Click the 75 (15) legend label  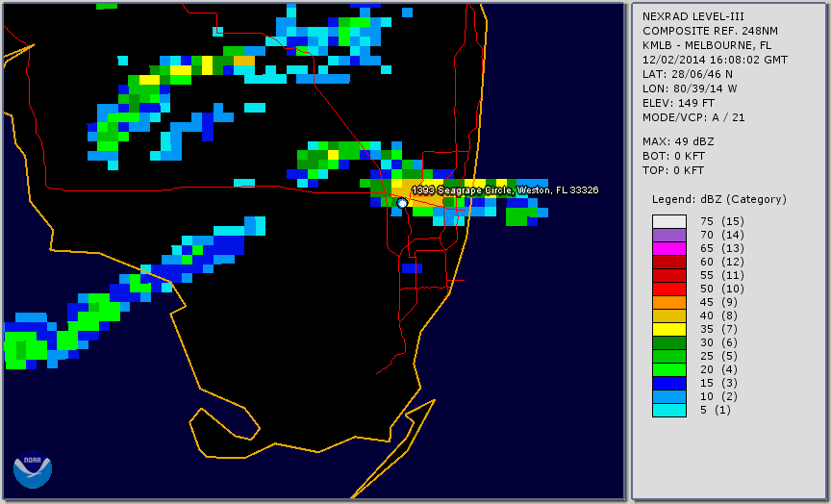[721, 221]
